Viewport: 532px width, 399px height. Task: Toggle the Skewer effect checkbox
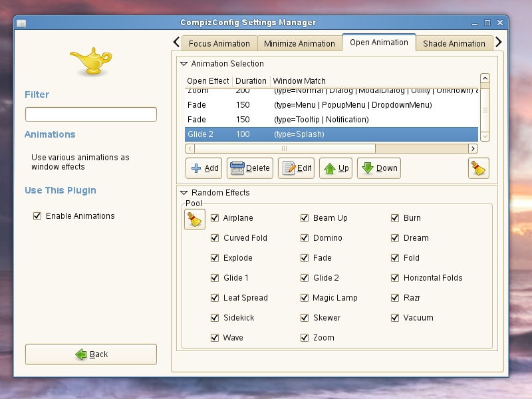(305, 318)
